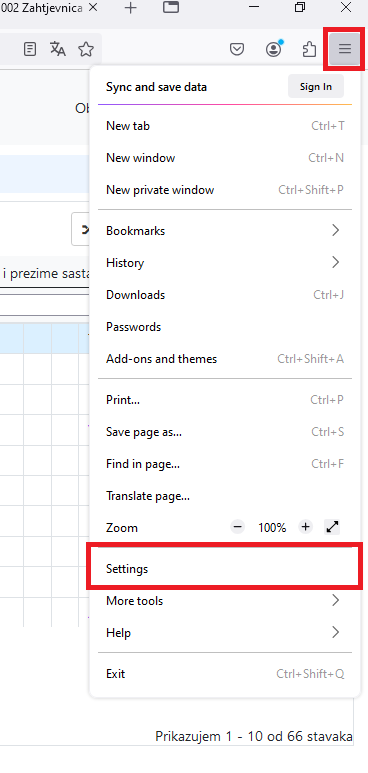
Task: Click the Extensions puzzle piece icon
Action: tap(309, 49)
